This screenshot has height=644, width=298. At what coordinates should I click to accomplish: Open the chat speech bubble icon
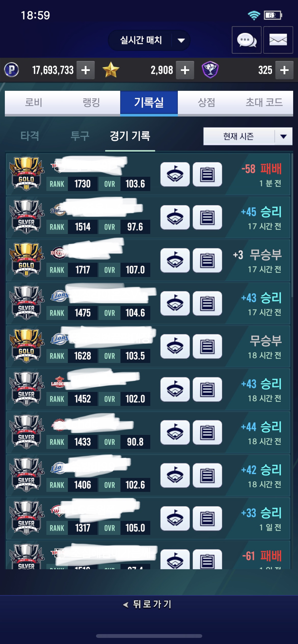click(247, 40)
